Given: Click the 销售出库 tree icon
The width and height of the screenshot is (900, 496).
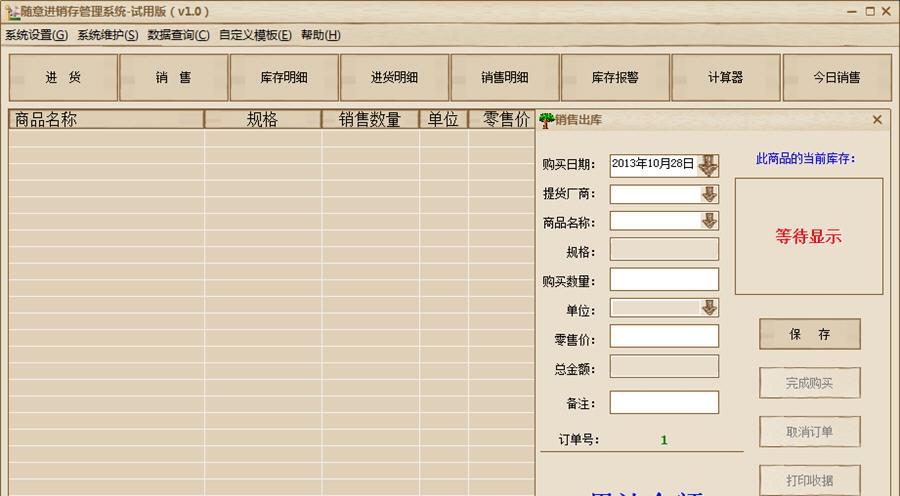Looking at the screenshot, I should click(546, 120).
